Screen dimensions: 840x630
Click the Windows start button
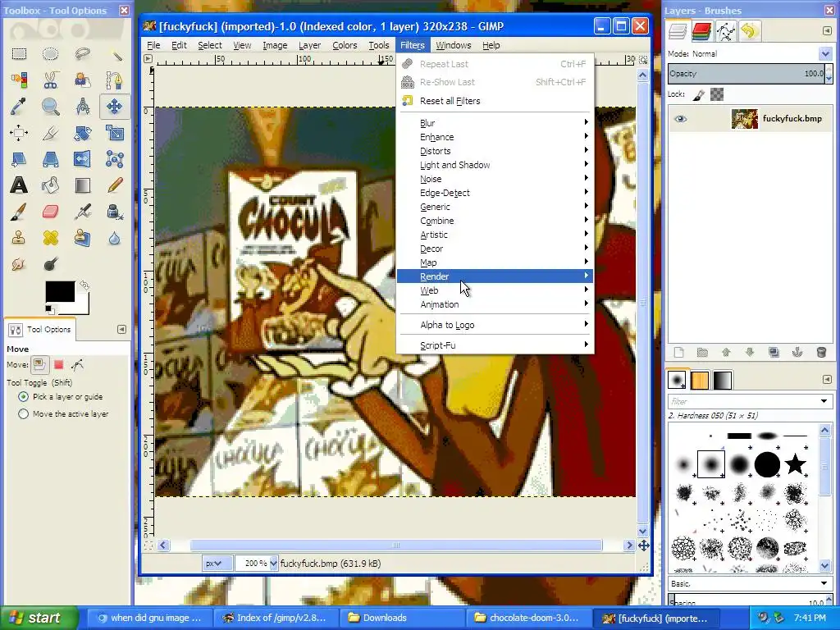[x=39, y=618]
